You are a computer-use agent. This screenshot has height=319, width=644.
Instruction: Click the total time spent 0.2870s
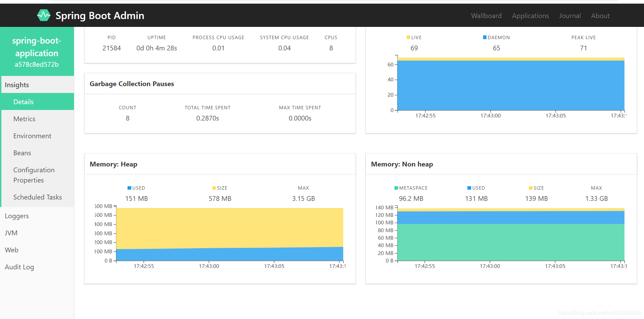coord(208,118)
